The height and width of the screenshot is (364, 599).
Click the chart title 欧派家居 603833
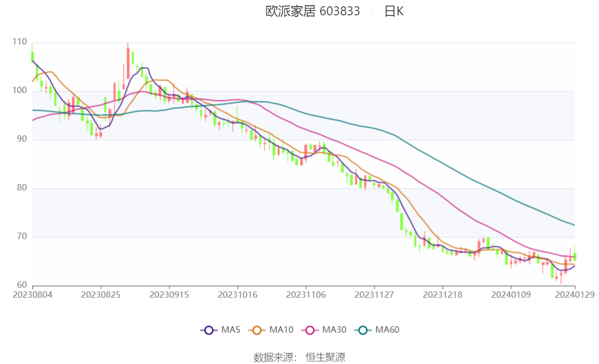[x=313, y=11]
